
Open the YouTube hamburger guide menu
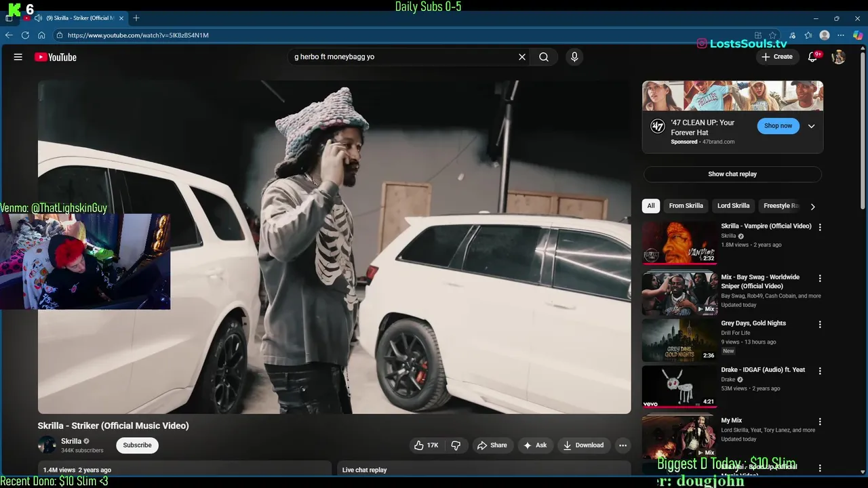pos(18,57)
